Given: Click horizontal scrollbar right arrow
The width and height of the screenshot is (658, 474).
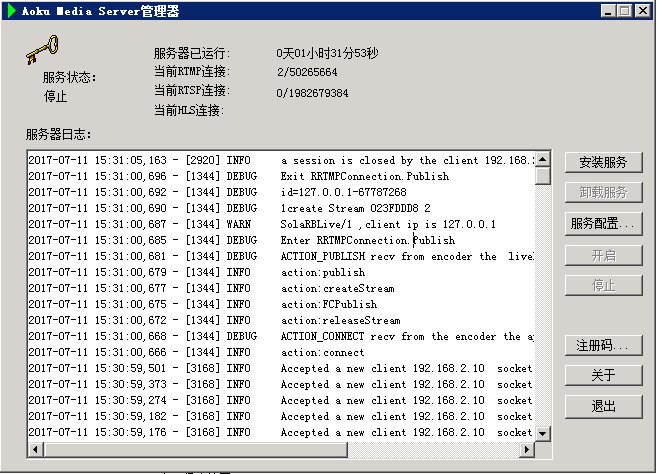Looking at the screenshot, I should (x=527, y=450).
